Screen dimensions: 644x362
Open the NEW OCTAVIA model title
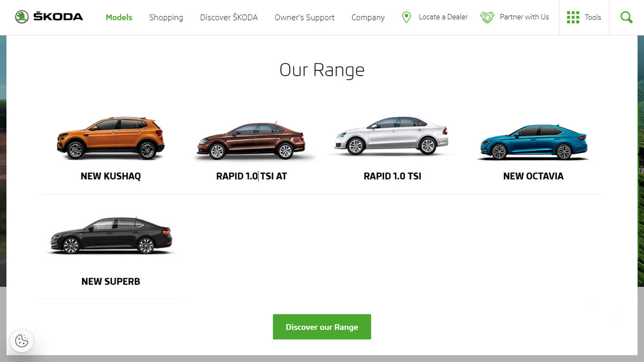[533, 176]
